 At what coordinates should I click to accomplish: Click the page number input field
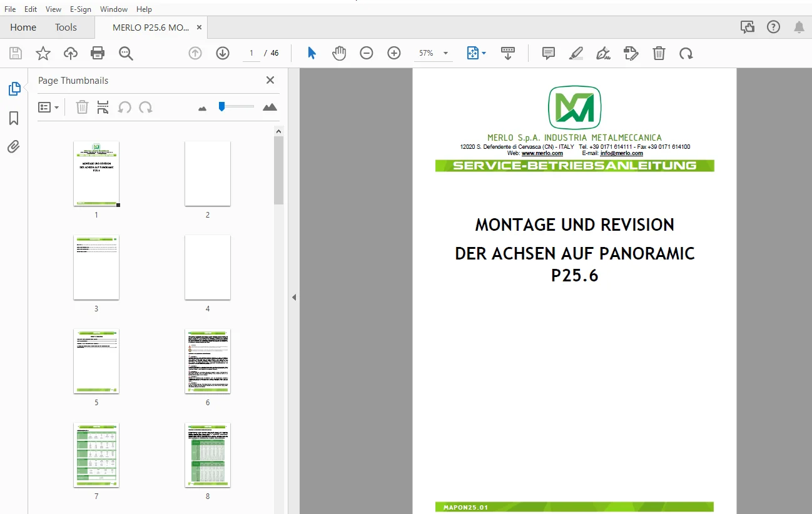(251, 53)
